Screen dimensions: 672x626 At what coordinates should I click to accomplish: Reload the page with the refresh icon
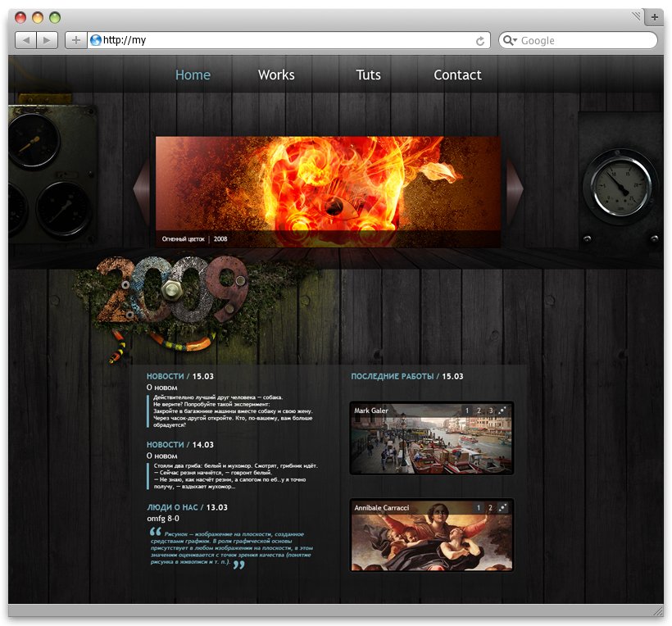click(480, 41)
